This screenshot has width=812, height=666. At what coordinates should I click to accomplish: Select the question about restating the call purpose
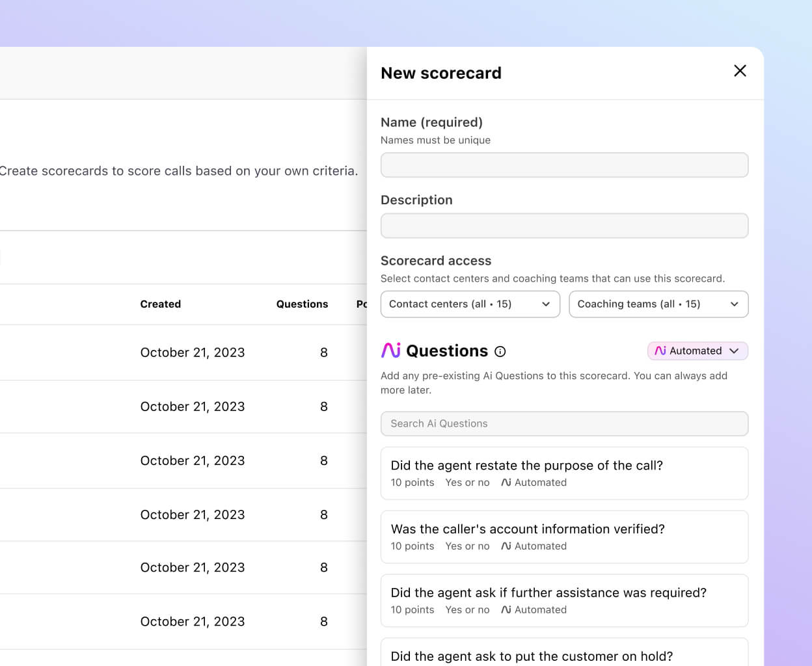coord(564,473)
